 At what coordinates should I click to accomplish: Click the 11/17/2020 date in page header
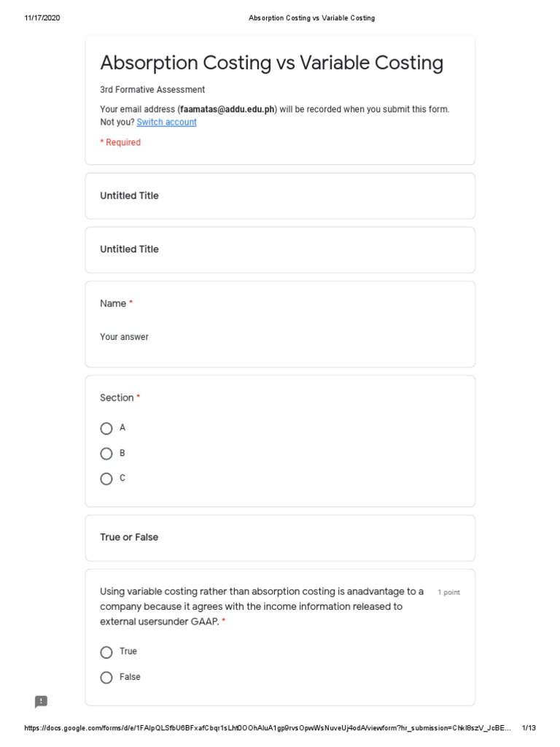click(42, 18)
